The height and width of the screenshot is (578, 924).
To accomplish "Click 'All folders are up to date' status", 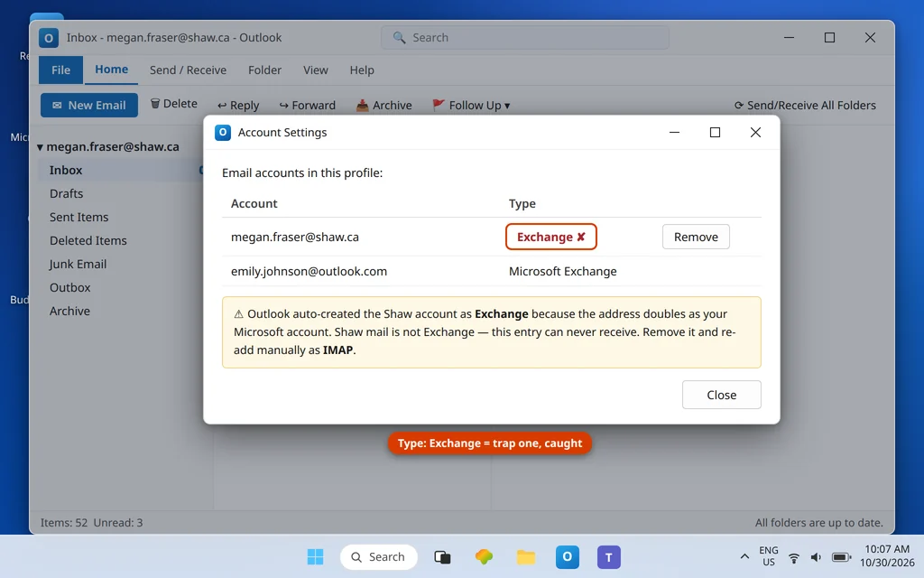I will click(x=819, y=523).
